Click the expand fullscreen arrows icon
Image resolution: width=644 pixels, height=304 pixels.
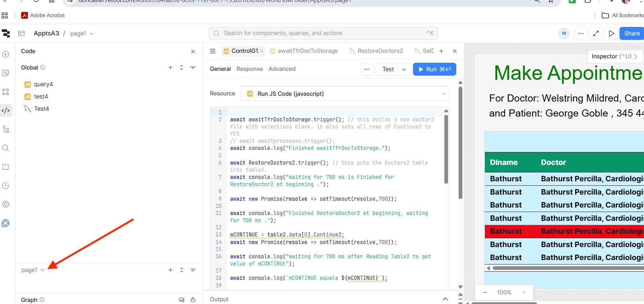click(x=596, y=33)
